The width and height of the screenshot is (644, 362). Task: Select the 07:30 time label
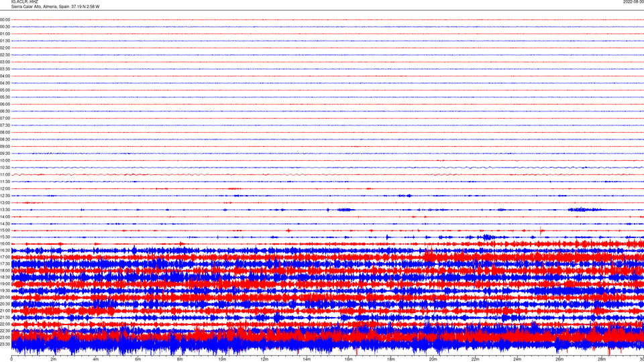5,125
